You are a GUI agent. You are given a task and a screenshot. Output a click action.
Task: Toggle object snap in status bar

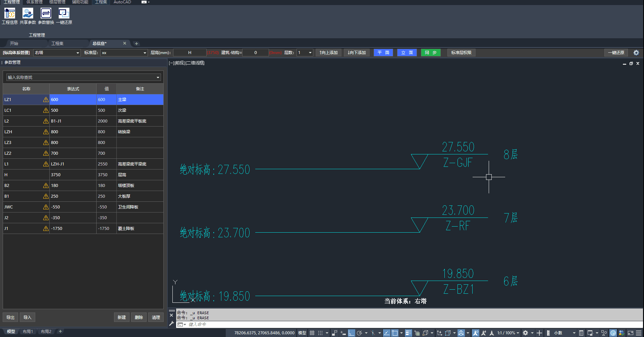tap(395, 333)
